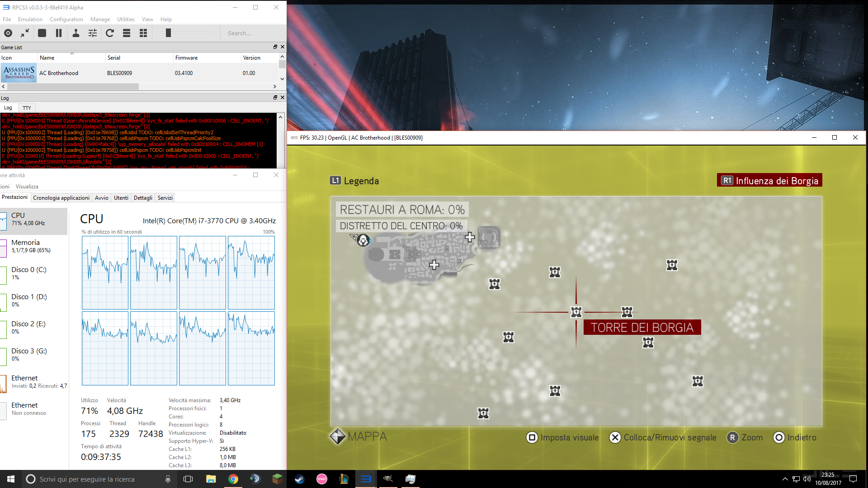Adjust the icon size slider
This screenshot has width=868, height=488.
[x=168, y=33]
